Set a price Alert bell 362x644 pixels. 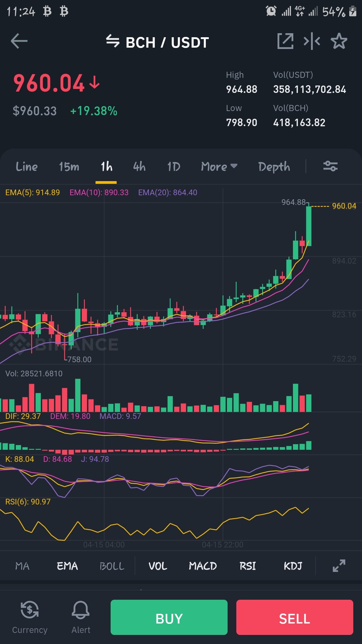[81, 618]
